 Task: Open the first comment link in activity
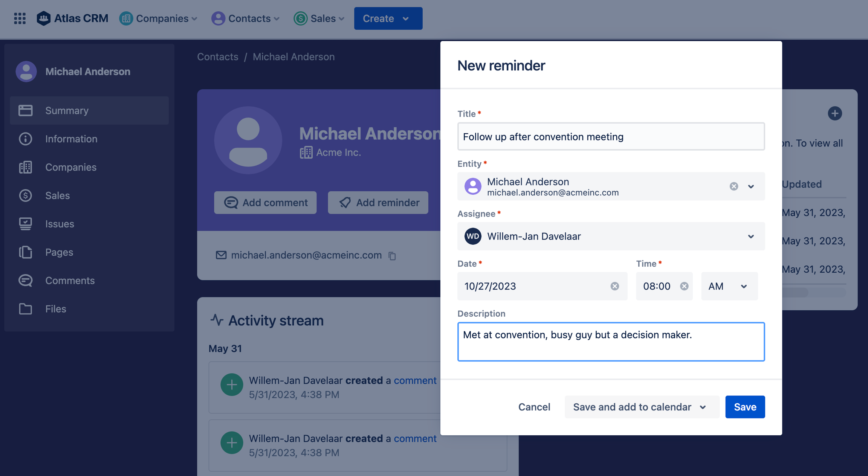coord(415,380)
